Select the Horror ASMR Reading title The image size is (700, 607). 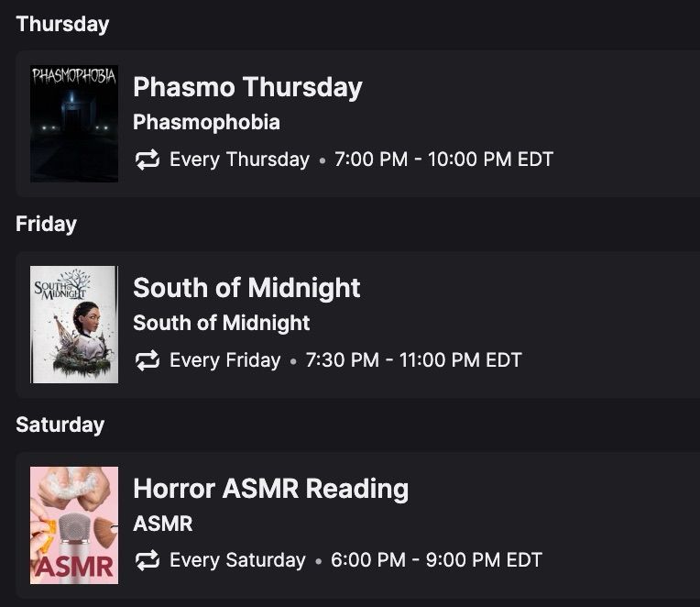click(270, 488)
